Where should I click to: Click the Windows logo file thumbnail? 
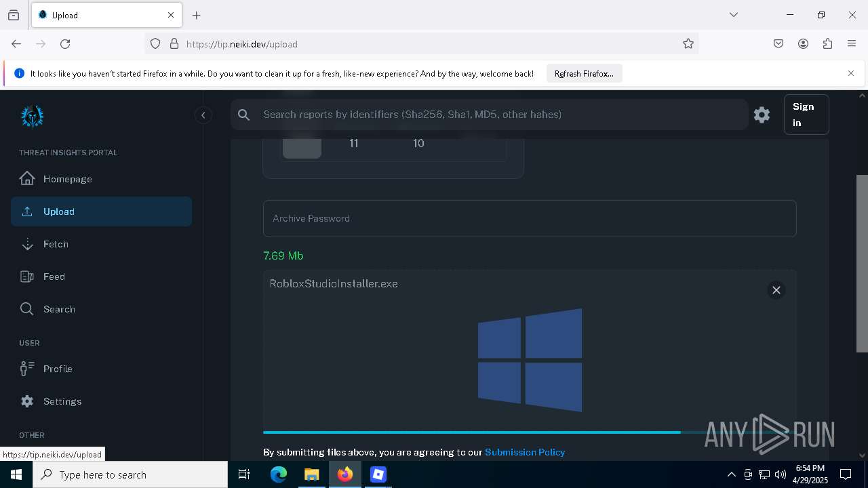coord(530,360)
